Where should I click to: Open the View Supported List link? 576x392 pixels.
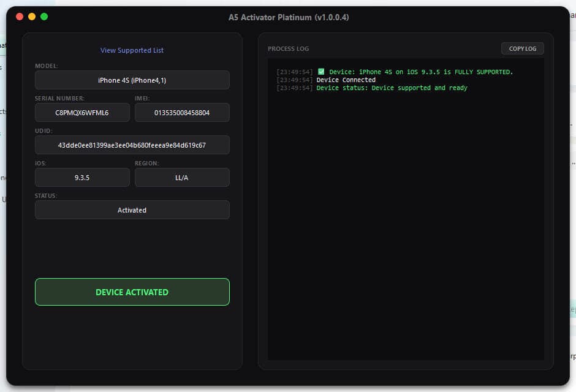[132, 50]
